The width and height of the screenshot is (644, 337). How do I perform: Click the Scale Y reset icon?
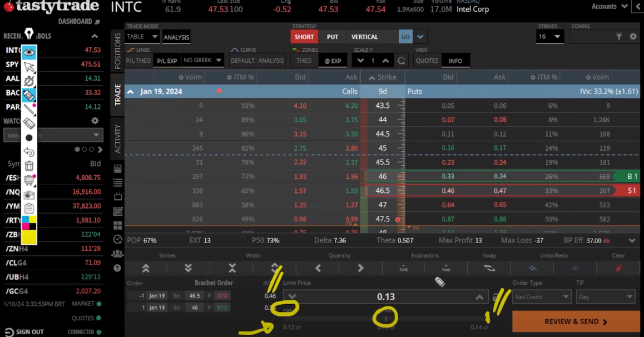click(401, 61)
